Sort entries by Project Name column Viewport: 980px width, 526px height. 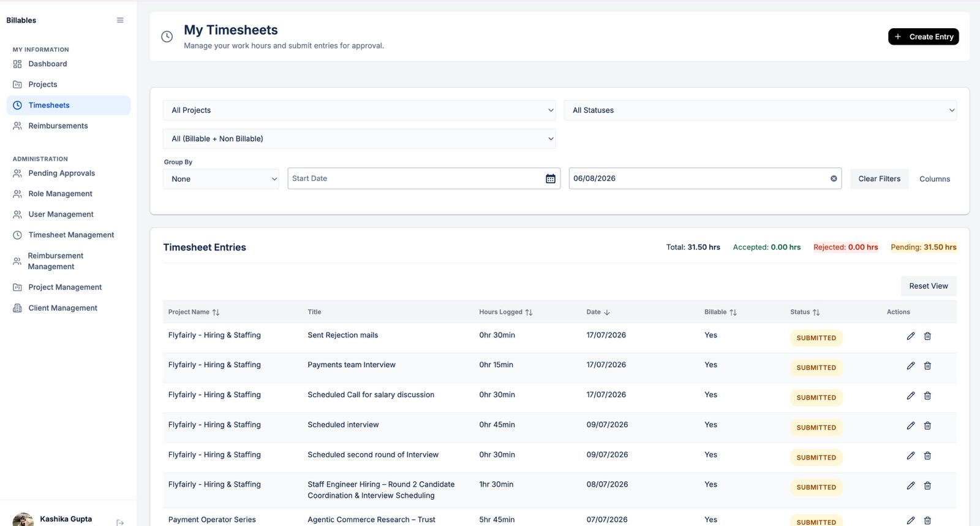(x=194, y=312)
